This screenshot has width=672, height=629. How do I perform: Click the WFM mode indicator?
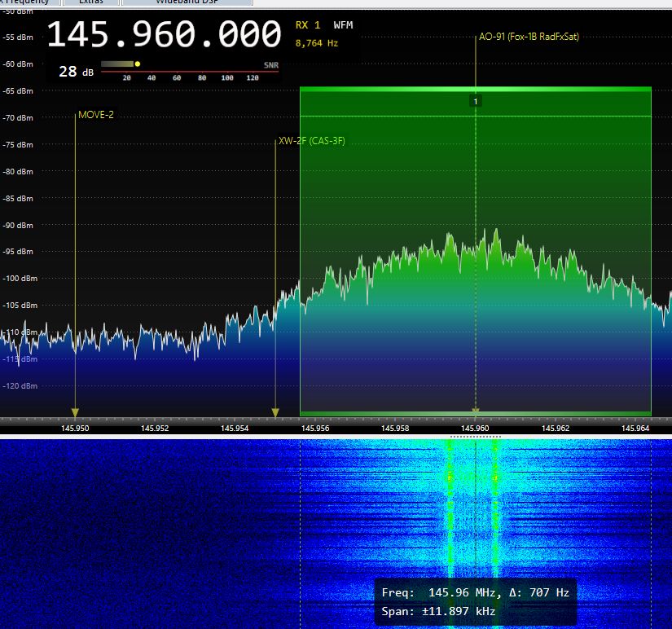click(343, 25)
